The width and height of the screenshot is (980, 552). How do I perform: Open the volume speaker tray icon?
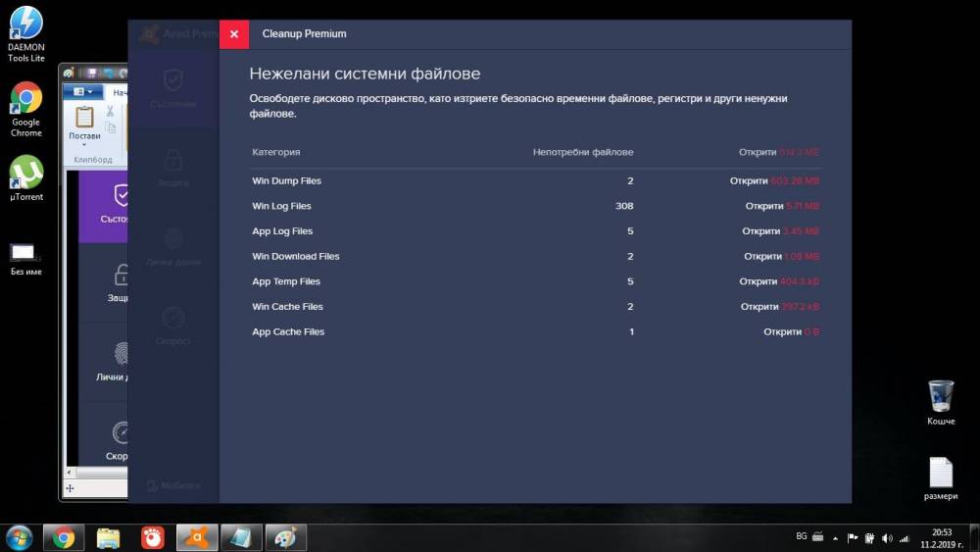click(x=887, y=537)
